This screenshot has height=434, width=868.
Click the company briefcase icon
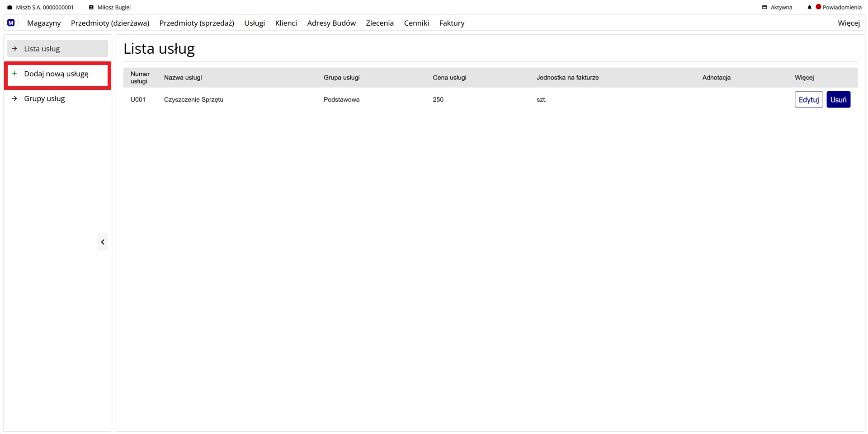(x=9, y=7)
